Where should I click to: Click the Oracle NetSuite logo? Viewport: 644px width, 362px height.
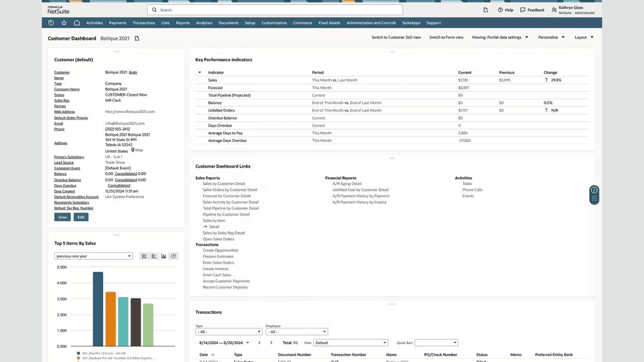click(58, 10)
